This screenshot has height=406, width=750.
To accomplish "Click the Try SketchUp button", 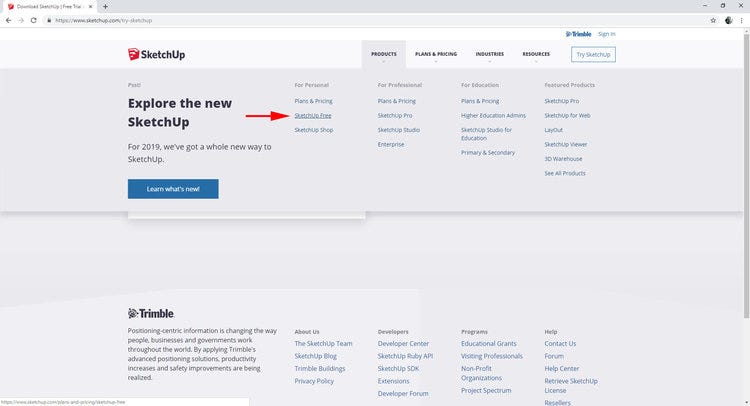I will (x=593, y=55).
